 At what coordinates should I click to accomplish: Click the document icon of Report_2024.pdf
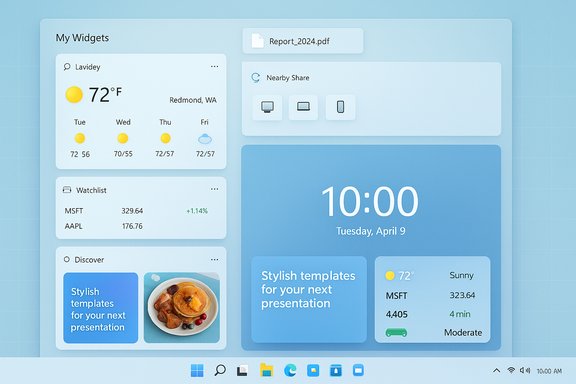[258, 41]
